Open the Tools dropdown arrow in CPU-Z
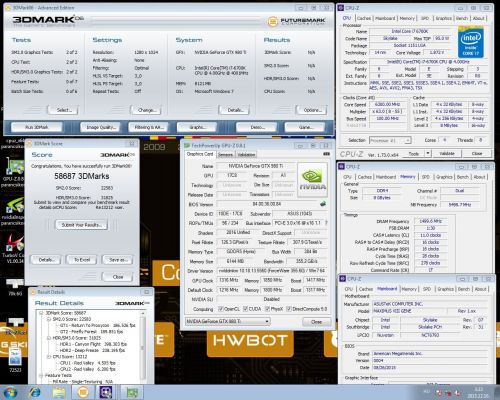Image resolution: width=500 pixels, height=400 pixels. point(428,153)
